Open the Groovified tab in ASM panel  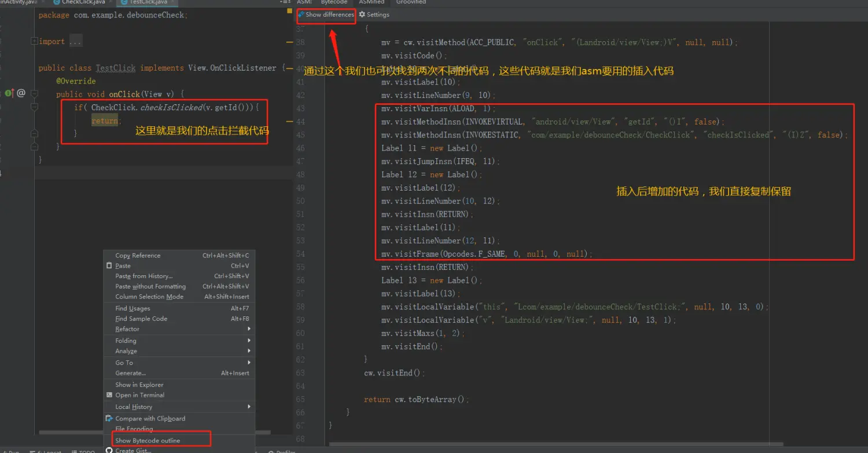(x=410, y=2)
